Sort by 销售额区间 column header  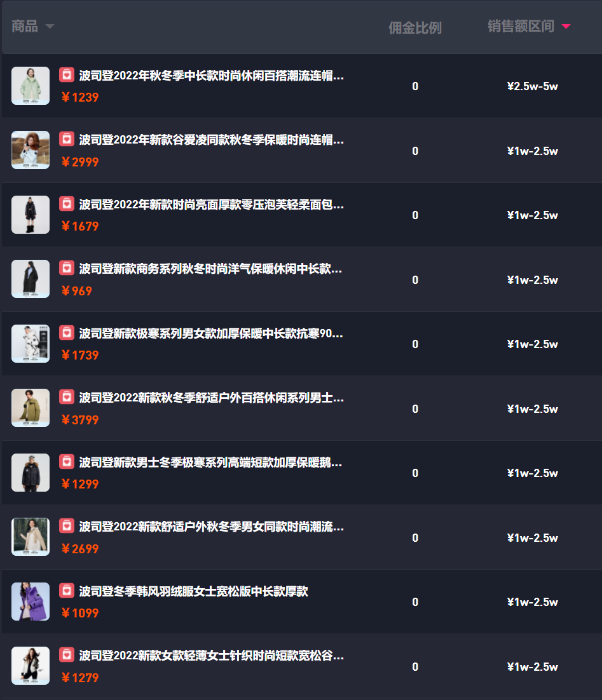pyautogui.click(x=521, y=26)
